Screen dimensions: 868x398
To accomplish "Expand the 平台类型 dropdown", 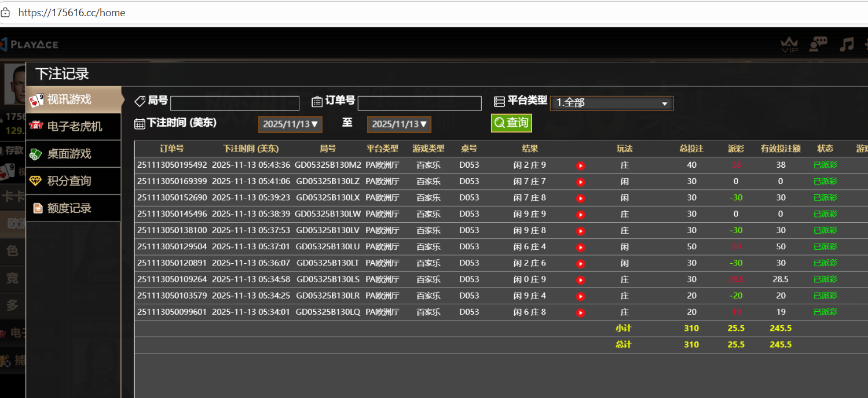I will pyautogui.click(x=611, y=104).
